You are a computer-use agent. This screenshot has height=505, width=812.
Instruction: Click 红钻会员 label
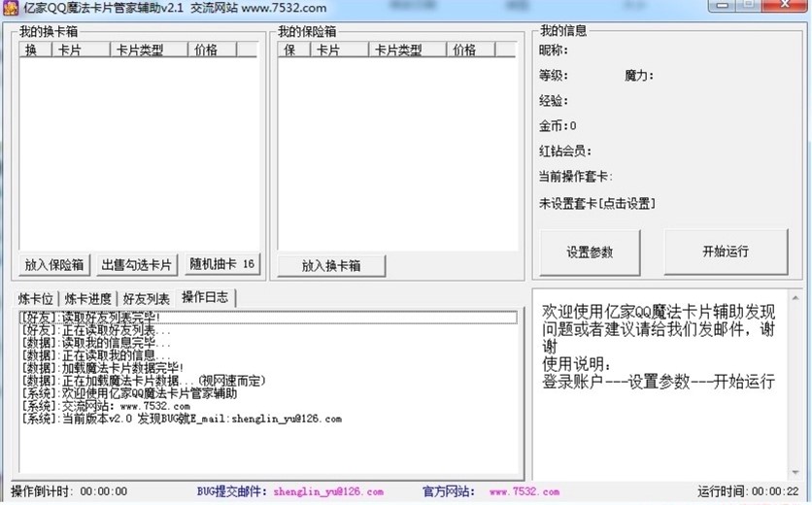tap(564, 151)
